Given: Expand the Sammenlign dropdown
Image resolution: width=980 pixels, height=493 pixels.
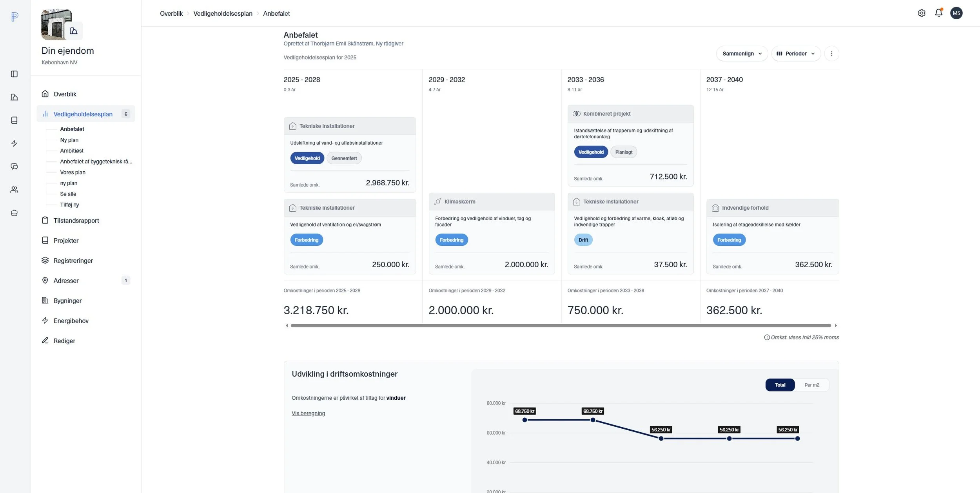Looking at the screenshot, I should coord(742,54).
